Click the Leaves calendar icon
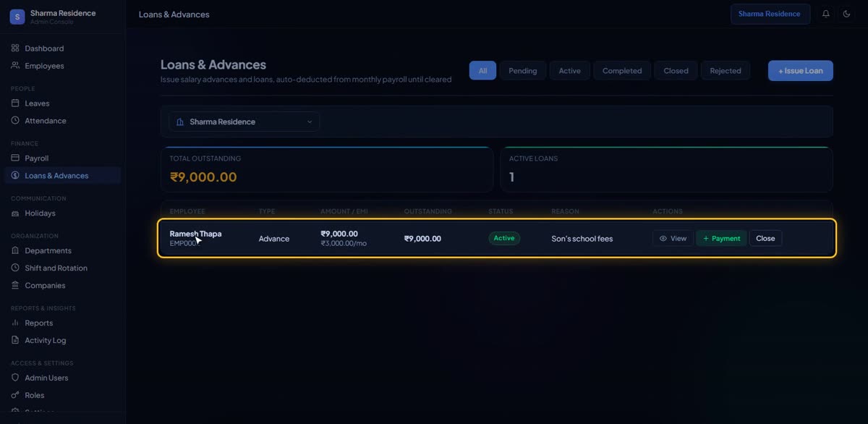 [15, 103]
